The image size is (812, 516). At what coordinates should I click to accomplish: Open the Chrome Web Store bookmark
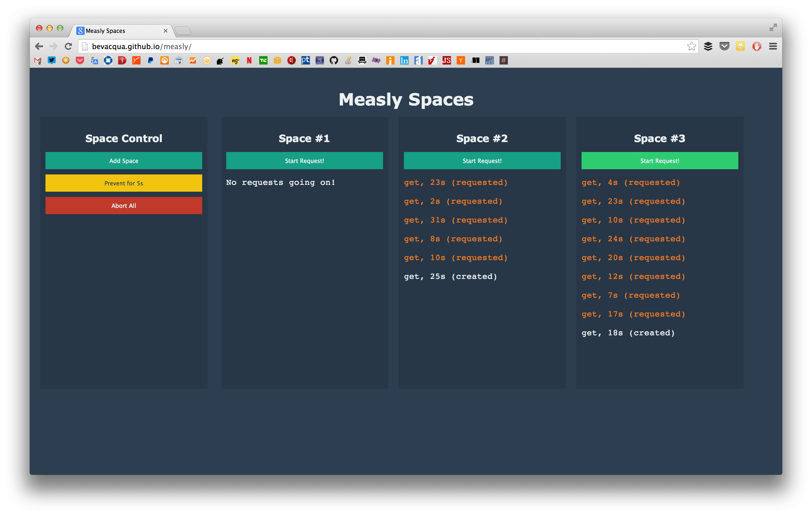[x=179, y=61]
